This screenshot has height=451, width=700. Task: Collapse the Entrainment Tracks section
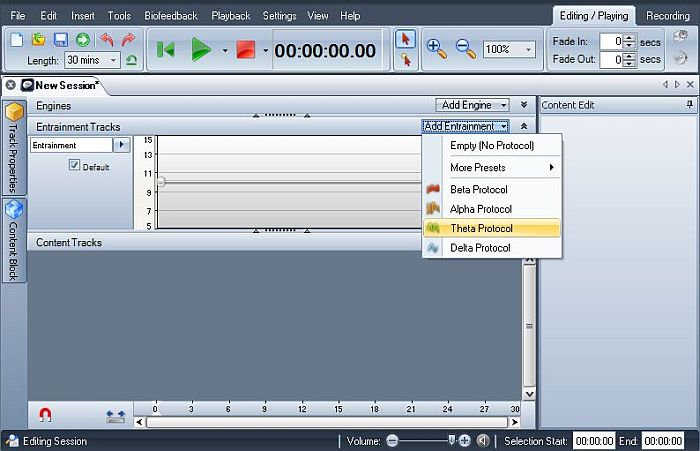[524, 126]
